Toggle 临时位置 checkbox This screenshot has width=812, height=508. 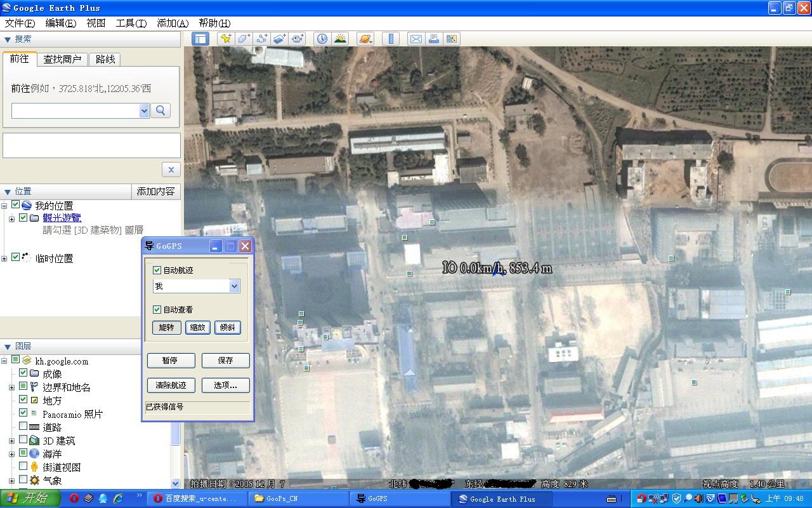16,257
